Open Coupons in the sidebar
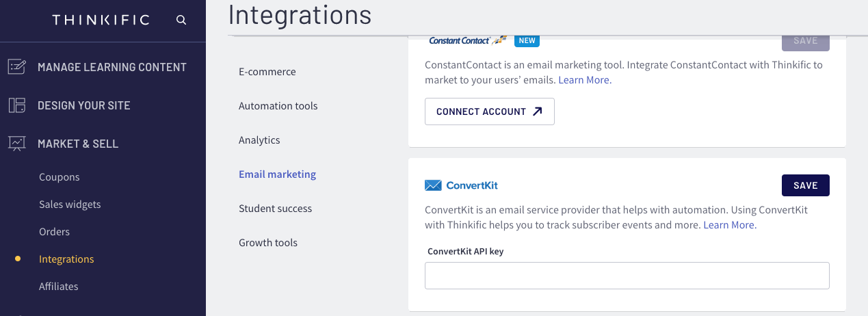This screenshot has width=868, height=316. [60, 177]
